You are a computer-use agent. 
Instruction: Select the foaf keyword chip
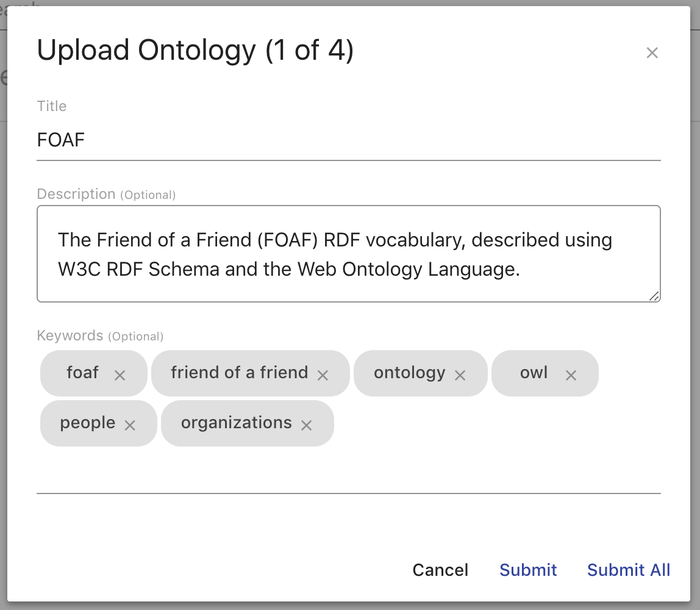84,373
